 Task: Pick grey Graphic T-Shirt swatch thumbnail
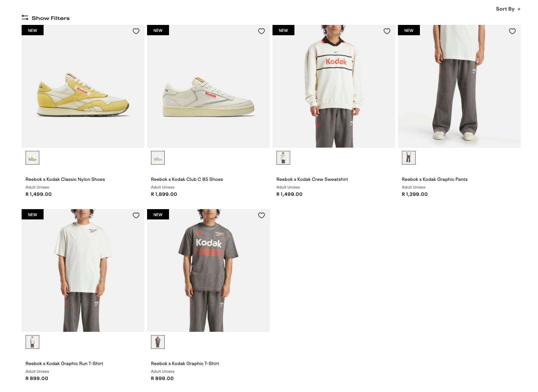[158, 342]
